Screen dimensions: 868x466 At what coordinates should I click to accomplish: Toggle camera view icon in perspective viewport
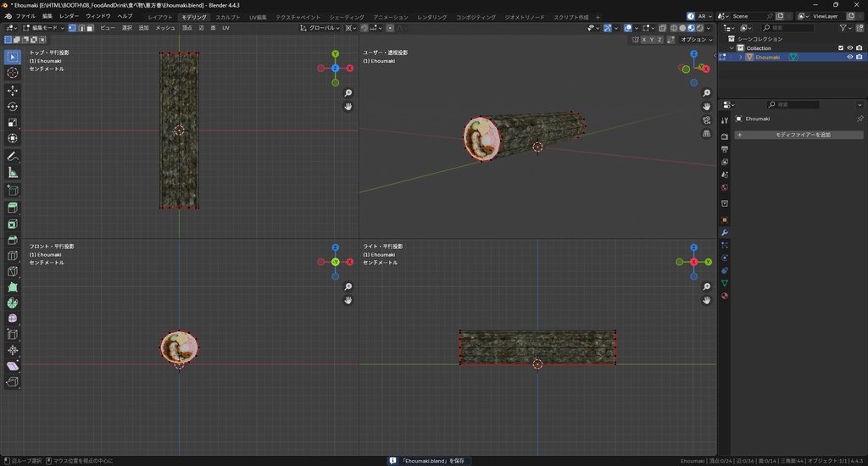(x=706, y=120)
